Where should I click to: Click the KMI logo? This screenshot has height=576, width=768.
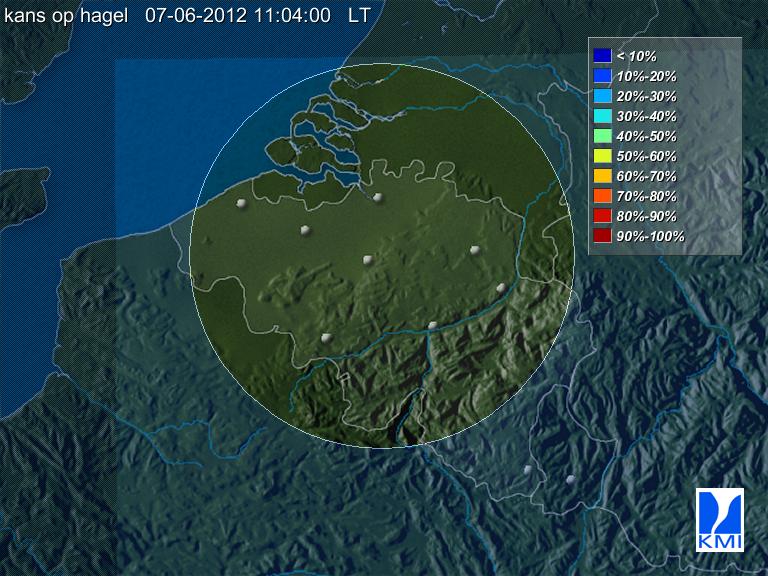click(721, 520)
